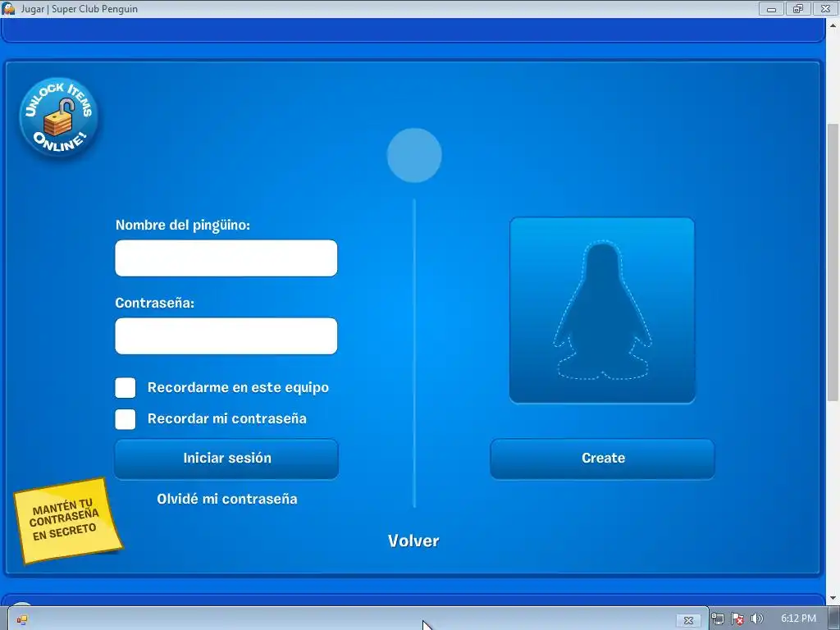Click the penguin name input field

226,258
